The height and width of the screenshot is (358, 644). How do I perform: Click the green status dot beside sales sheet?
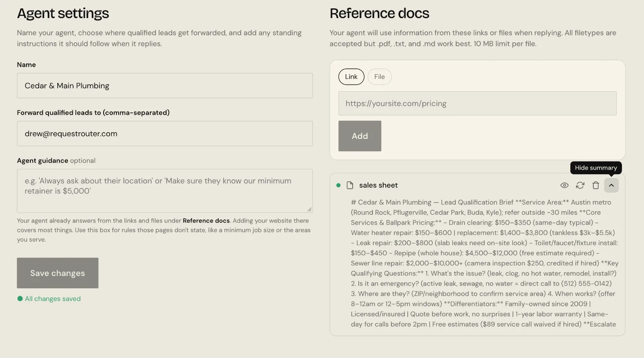[x=339, y=185]
